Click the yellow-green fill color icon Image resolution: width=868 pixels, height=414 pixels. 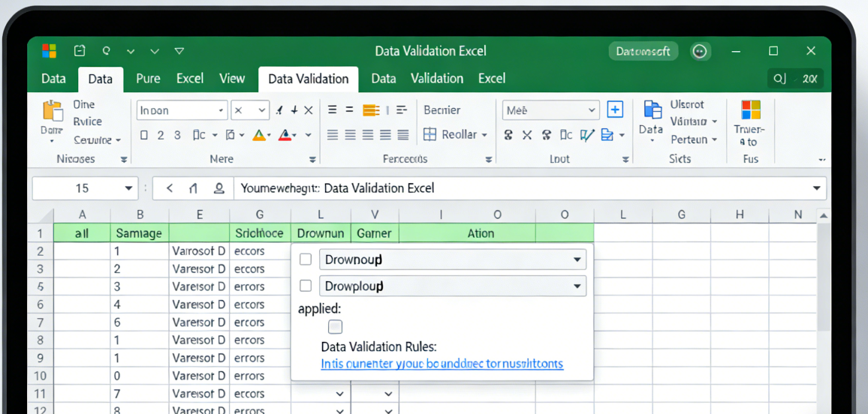(259, 135)
